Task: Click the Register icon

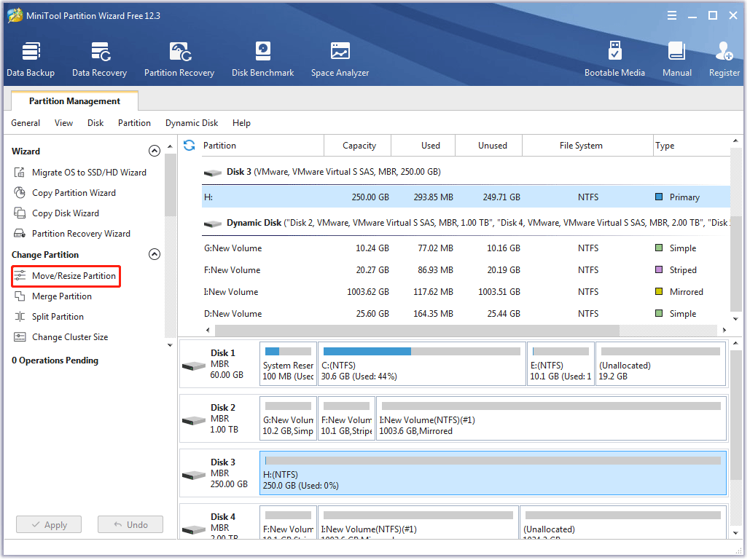Action: point(724,59)
